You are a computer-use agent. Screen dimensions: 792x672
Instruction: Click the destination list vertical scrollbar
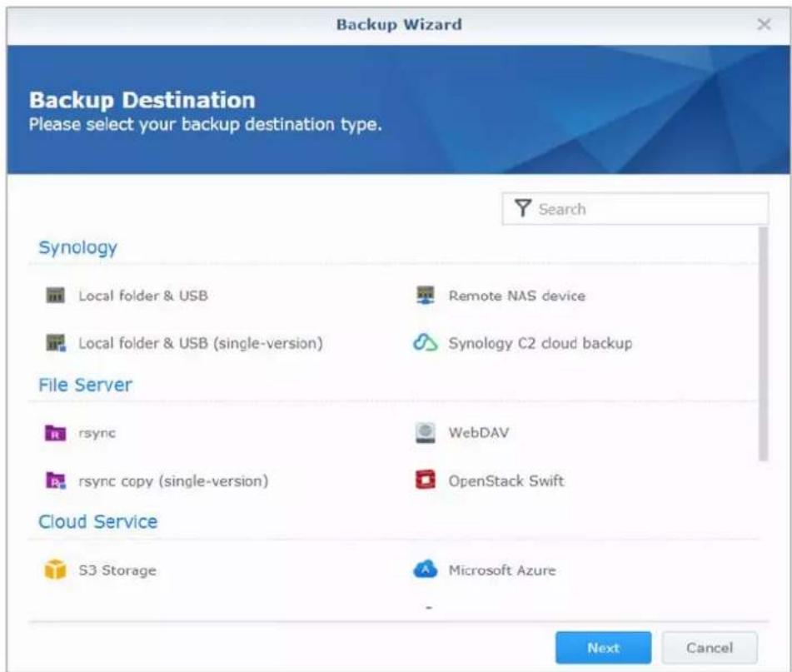pyautogui.click(x=763, y=343)
